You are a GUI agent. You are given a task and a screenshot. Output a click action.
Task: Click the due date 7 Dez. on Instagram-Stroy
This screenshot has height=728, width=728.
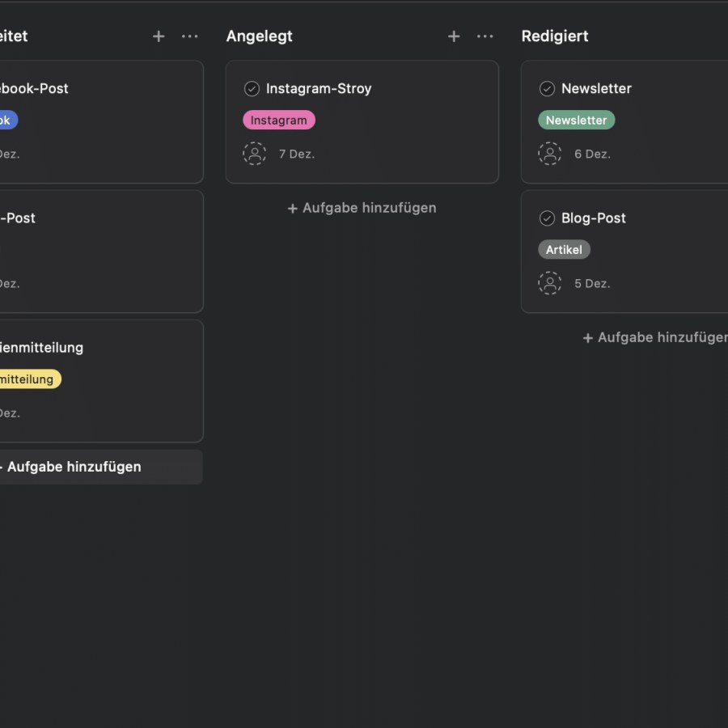point(298,154)
